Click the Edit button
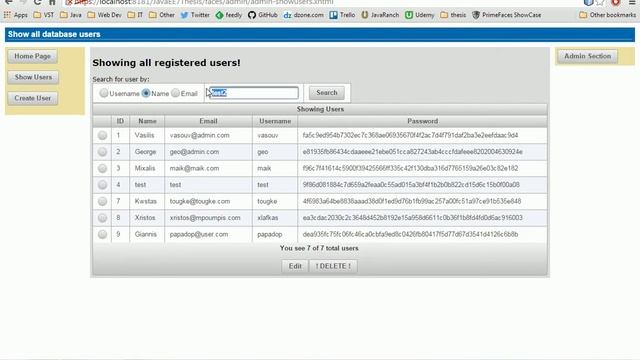640x360 pixels. point(295,266)
